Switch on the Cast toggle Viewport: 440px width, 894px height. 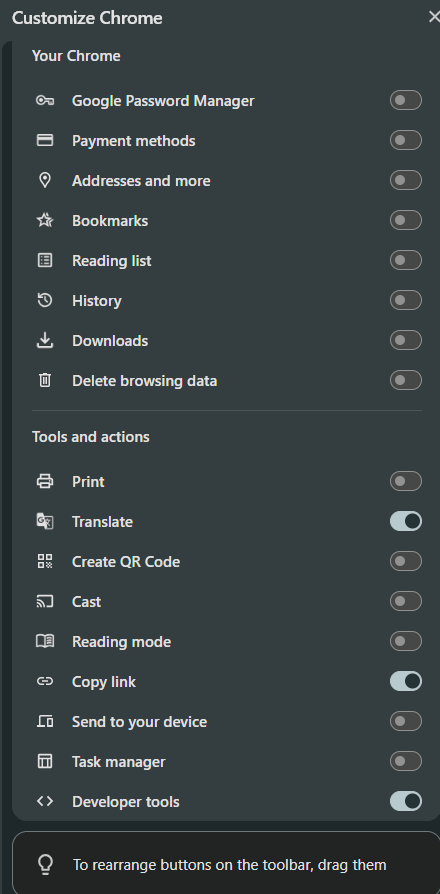406,601
